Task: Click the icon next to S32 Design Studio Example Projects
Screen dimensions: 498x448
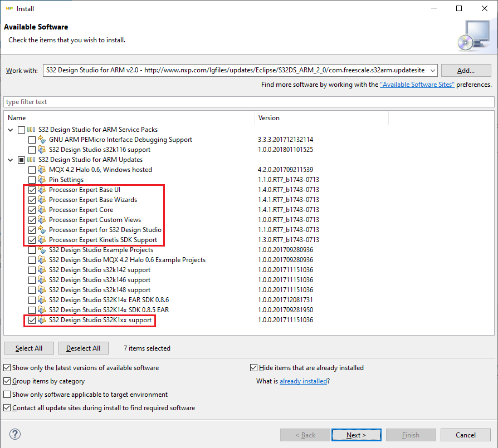Action: point(42,250)
